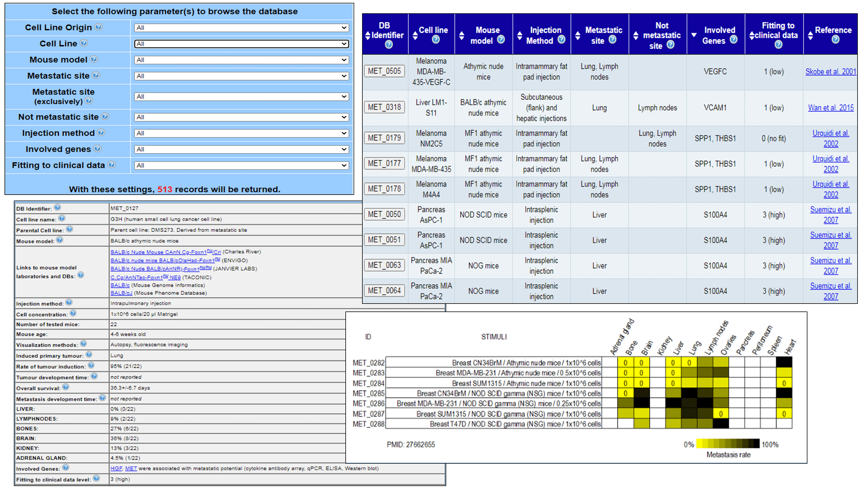
Task: Open record MET_0177
Action: 384,163
